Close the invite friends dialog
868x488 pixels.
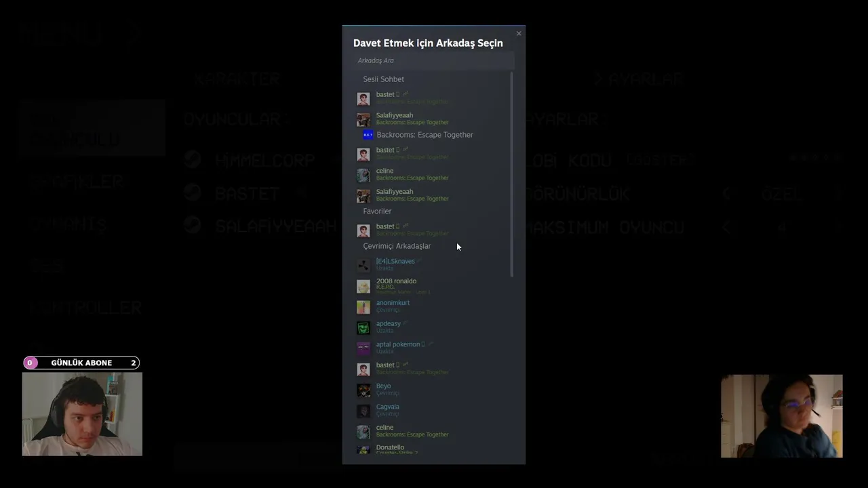519,33
